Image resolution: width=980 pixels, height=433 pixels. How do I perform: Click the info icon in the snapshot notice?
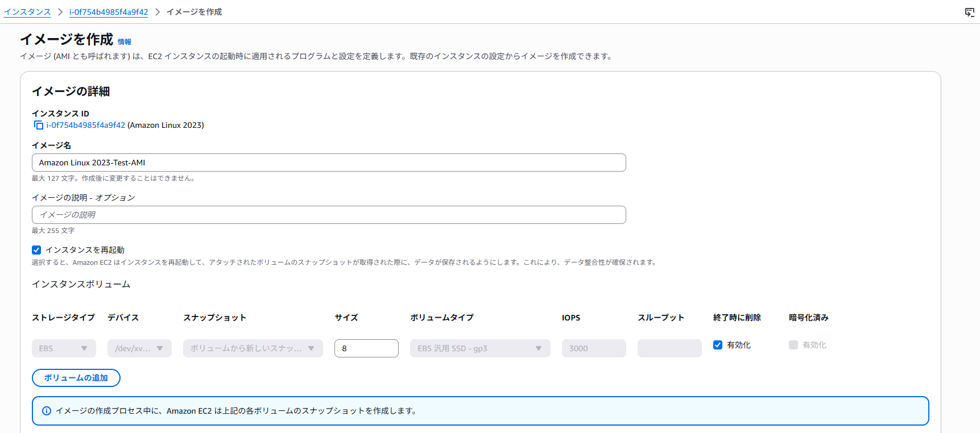tap(47, 411)
